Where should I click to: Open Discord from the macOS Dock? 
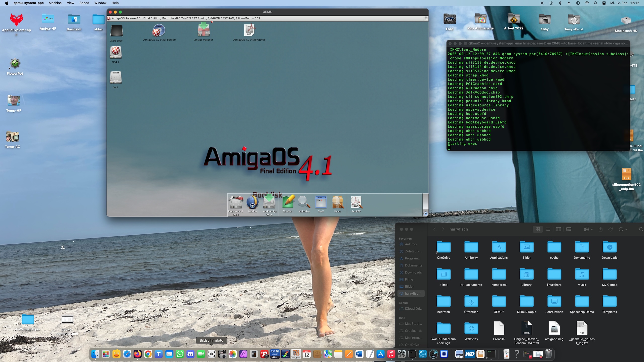pyautogui.click(x=190, y=354)
